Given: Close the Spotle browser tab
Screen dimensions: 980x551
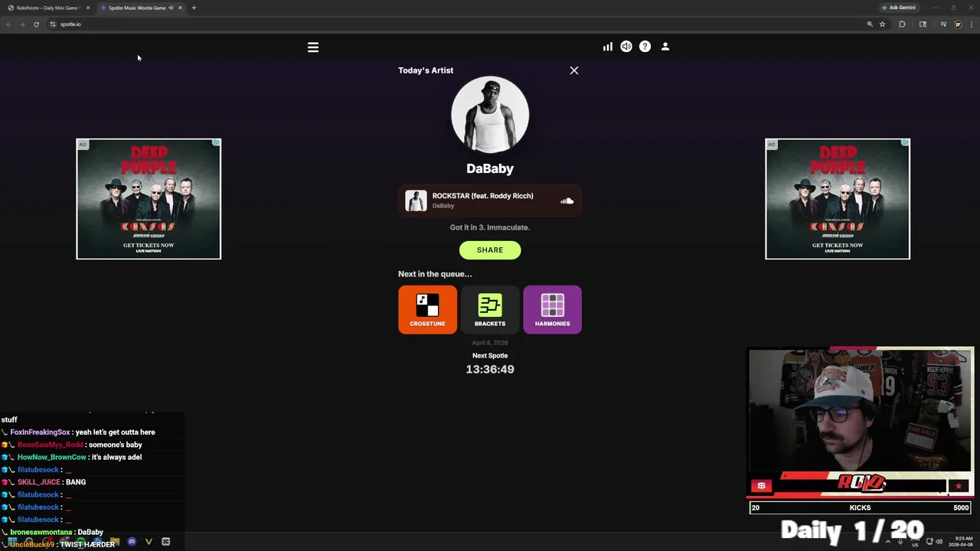Looking at the screenshot, I should (180, 8).
